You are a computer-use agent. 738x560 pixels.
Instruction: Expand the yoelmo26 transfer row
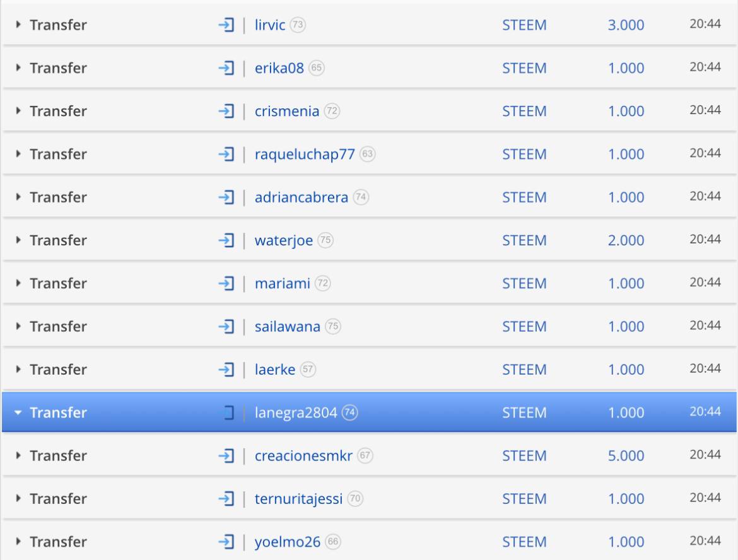(x=18, y=542)
